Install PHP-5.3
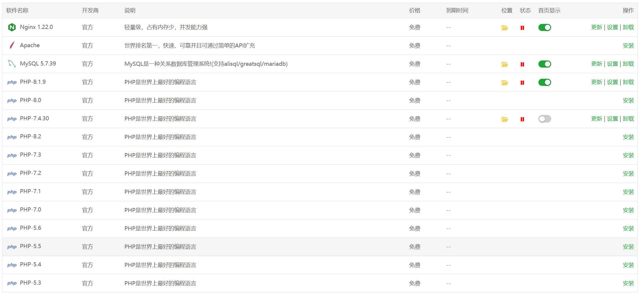The height and width of the screenshot is (295, 644). (x=628, y=283)
